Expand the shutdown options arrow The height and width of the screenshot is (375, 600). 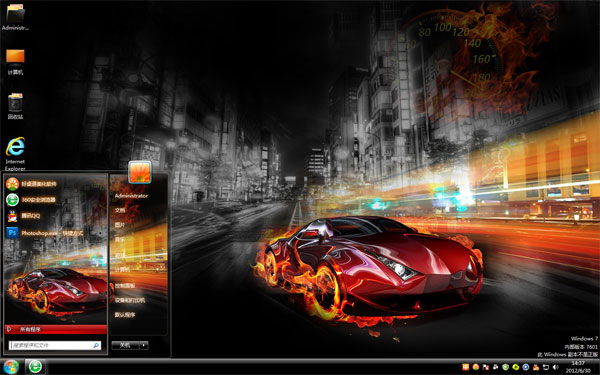click(x=144, y=346)
